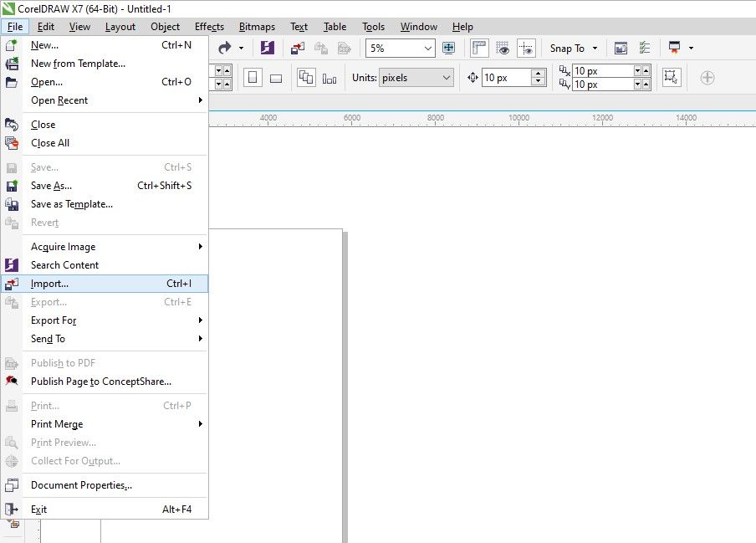The height and width of the screenshot is (543, 756).
Task: Open the Object menu
Action: click(x=165, y=27)
